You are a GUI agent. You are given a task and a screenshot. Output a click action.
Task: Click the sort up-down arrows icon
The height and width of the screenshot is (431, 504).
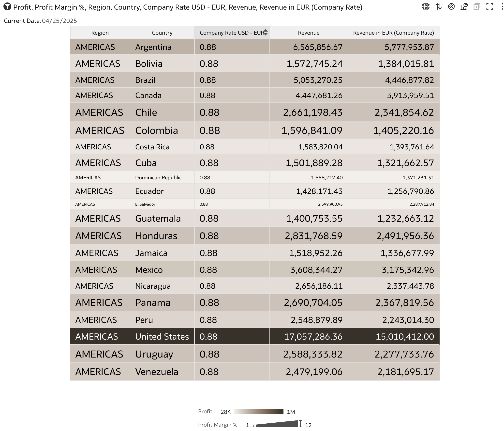(439, 7)
